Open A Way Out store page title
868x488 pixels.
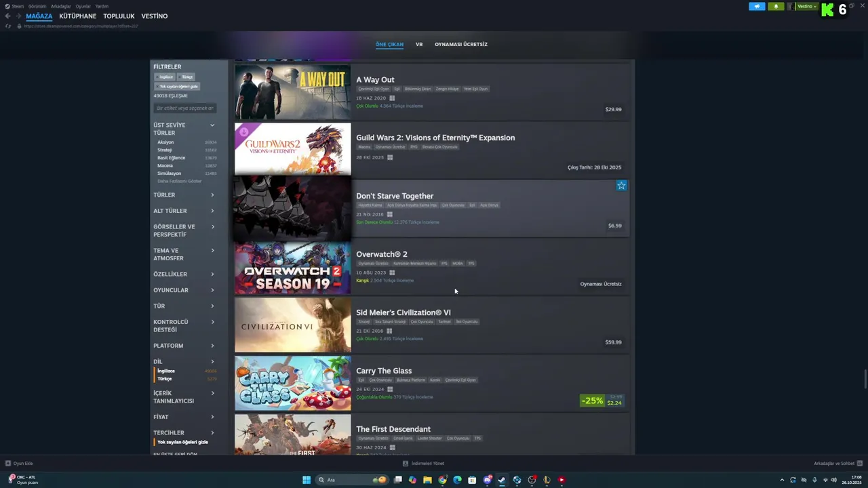(375, 80)
